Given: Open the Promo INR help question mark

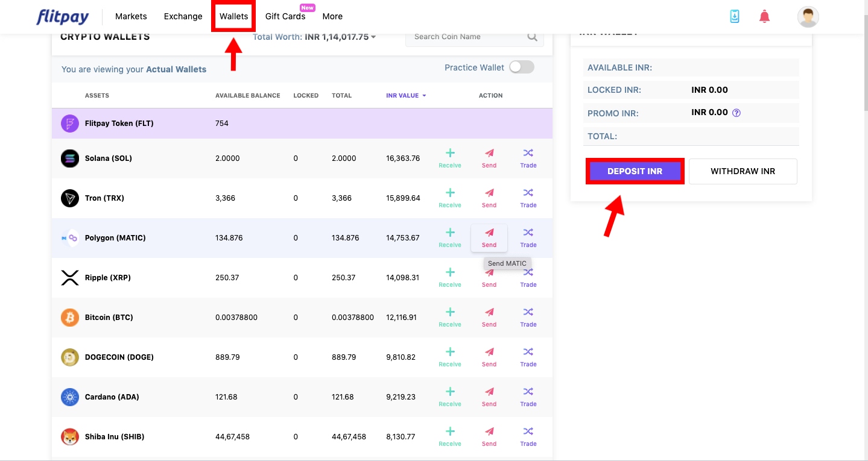Looking at the screenshot, I should pos(735,113).
